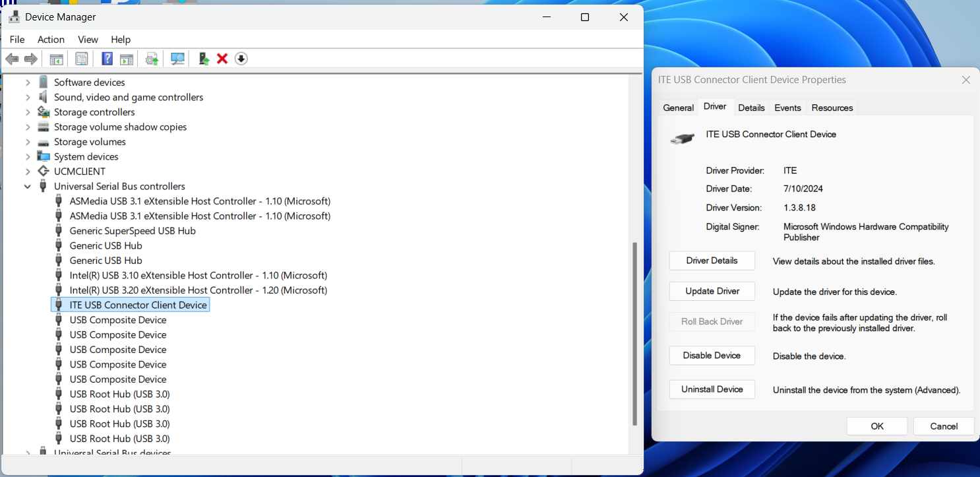Expand the Software devices category
Screen dimensions: 980x477
pos(28,82)
